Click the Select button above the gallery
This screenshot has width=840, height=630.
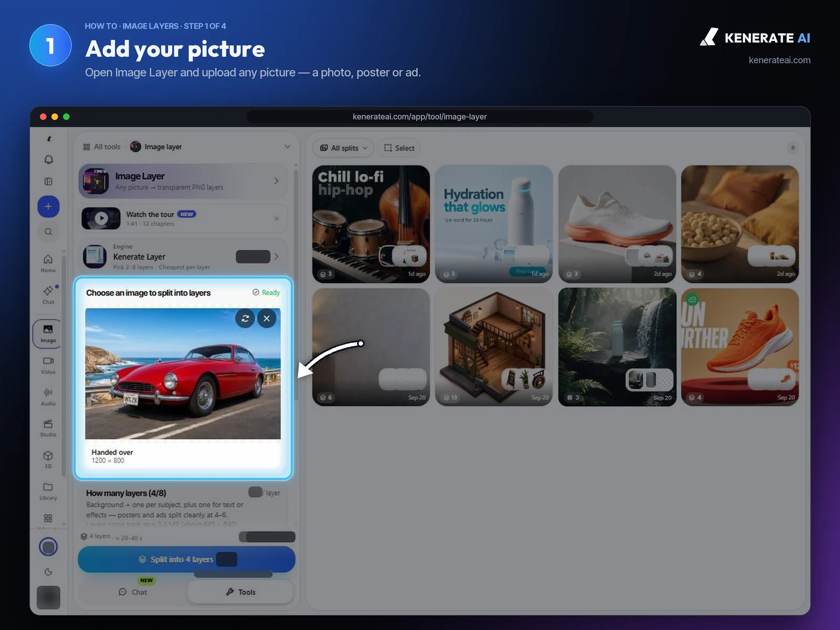click(399, 148)
